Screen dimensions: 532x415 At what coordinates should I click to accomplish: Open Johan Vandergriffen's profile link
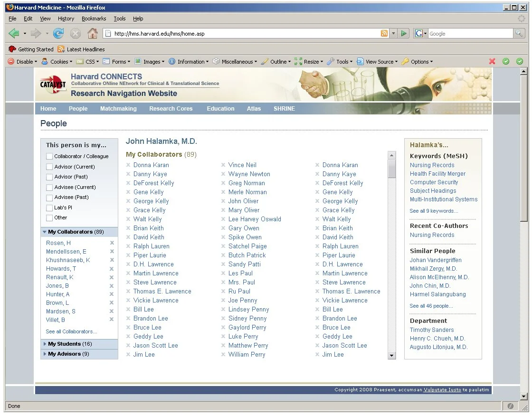tap(435, 260)
